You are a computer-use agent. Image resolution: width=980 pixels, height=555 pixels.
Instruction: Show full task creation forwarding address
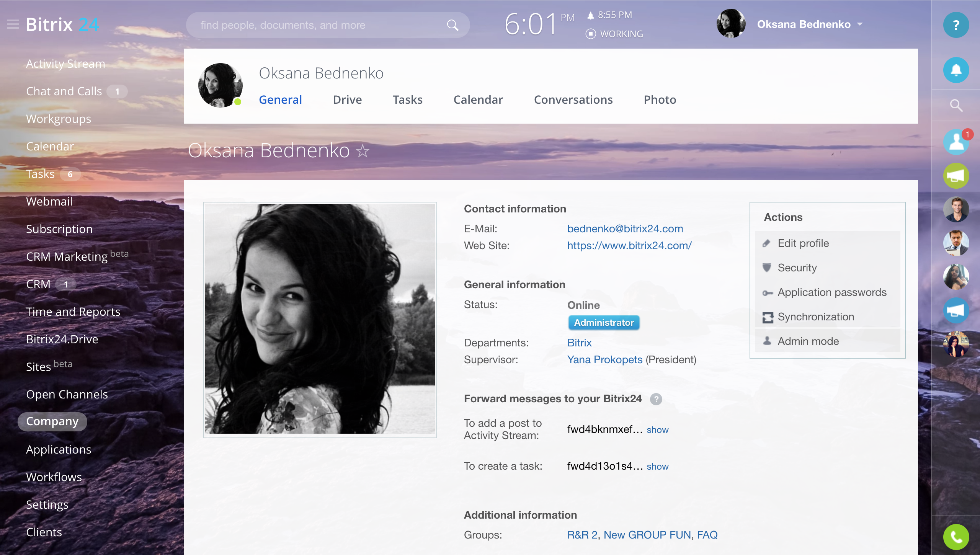pos(657,467)
